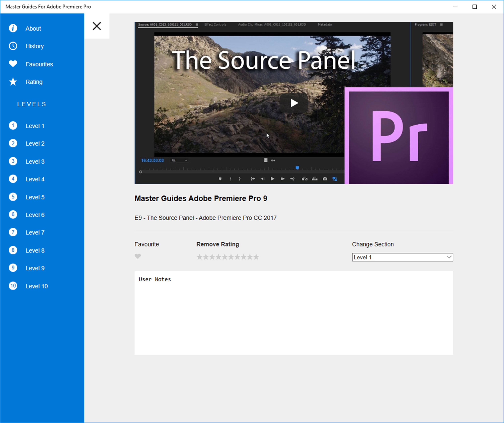This screenshot has width=504, height=423.
Task: Click the Level 1 combo box arrow
Action: tap(449, 257)
